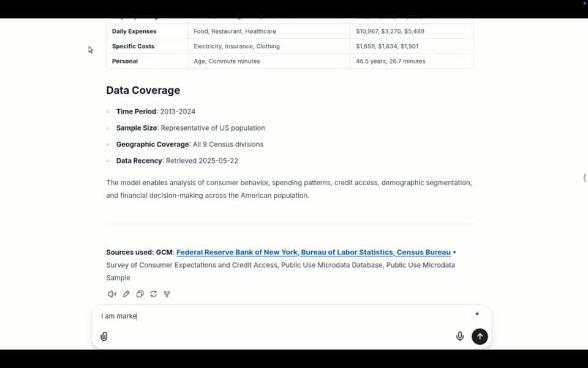Start voice input with the microphone icon

[460, 337]
